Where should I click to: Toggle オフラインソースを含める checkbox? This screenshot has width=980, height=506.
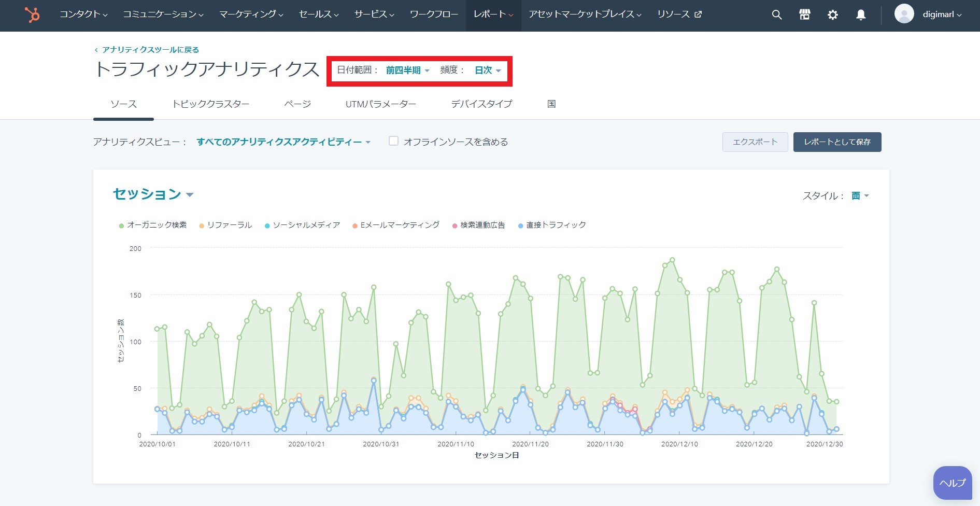tap(393, 141)
